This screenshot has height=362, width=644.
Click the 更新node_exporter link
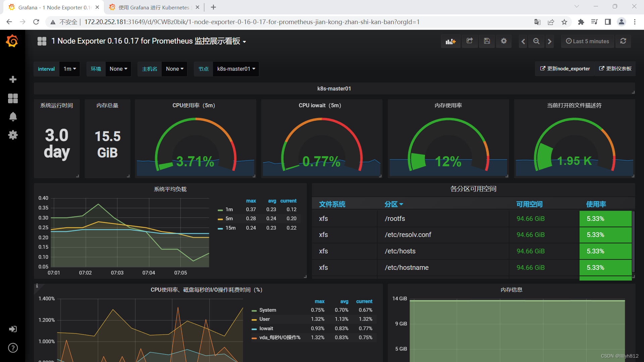tap(565, 69)
